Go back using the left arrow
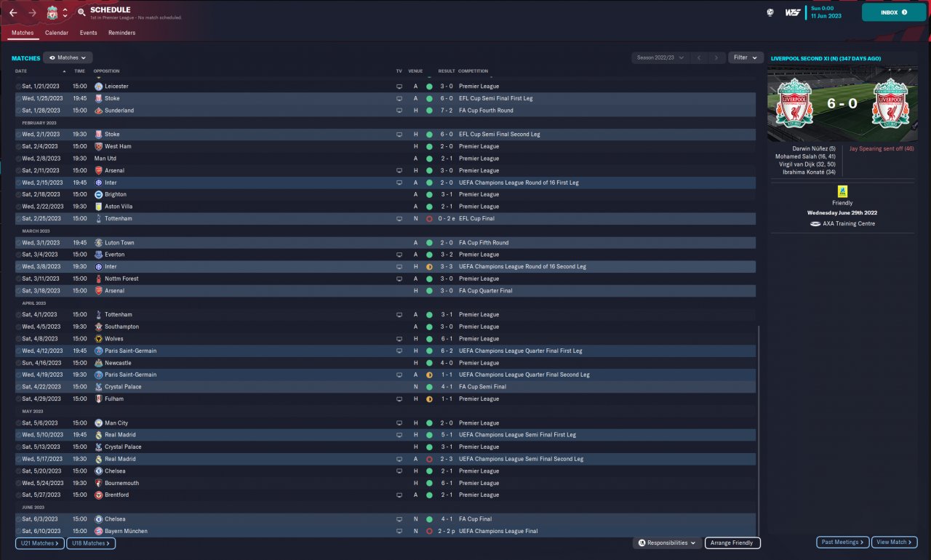The width and height of the screenshot is (931, 560). point(13,13)
